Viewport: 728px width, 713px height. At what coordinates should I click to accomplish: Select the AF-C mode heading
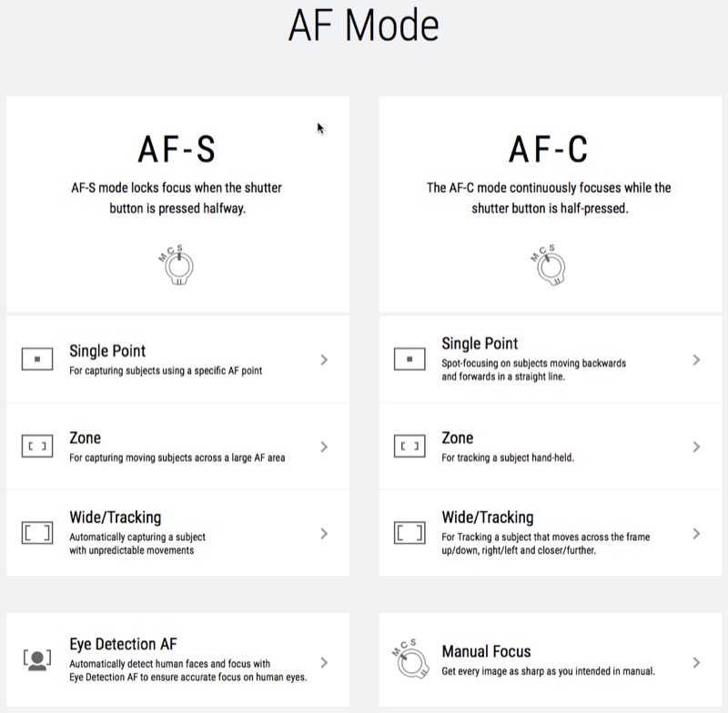pyautogui.click(x=549, y=149)
